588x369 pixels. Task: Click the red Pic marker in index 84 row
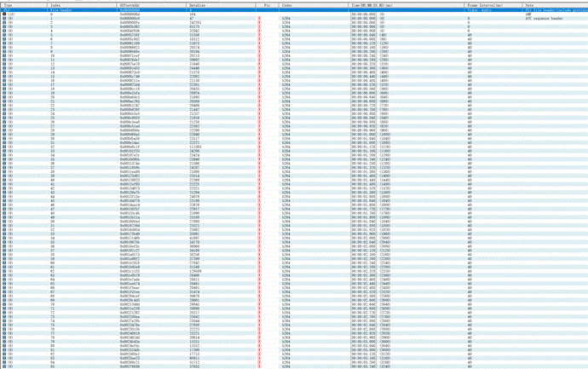[260, 362]
